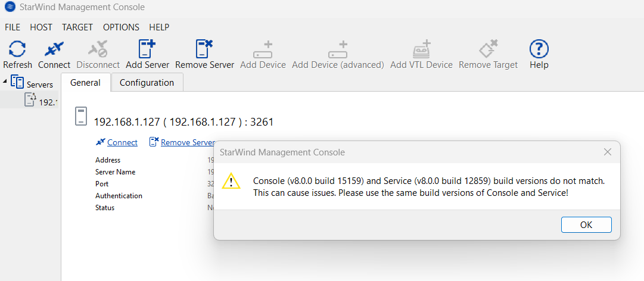The height and width of the screenshot is (281, 644).
Task: Click the Remove Target toolbar icon
Action: [489, 49]
